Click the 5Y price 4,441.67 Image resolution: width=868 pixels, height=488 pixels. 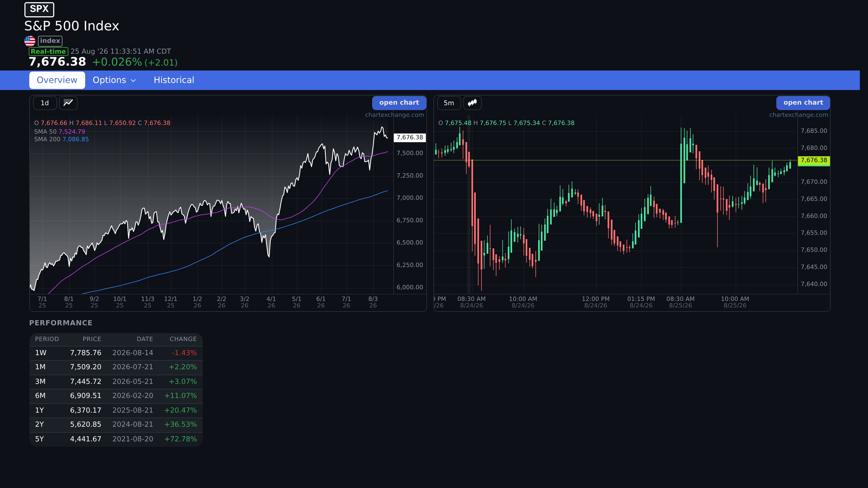[x=86, y=439]
